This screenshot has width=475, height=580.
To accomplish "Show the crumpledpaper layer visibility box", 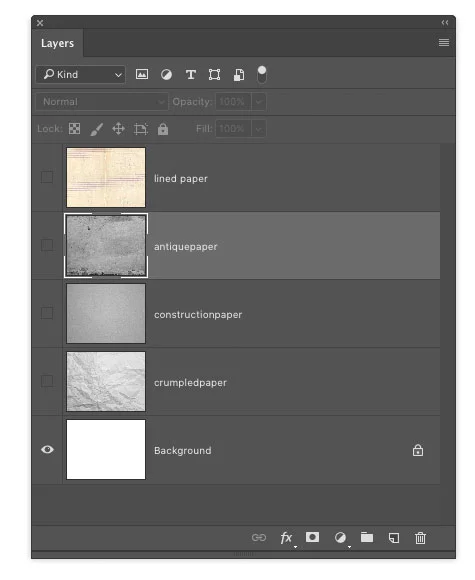I will point(47,381).
